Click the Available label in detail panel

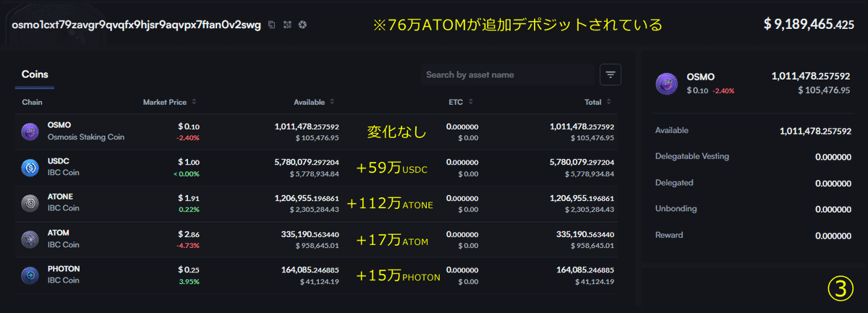672,130
